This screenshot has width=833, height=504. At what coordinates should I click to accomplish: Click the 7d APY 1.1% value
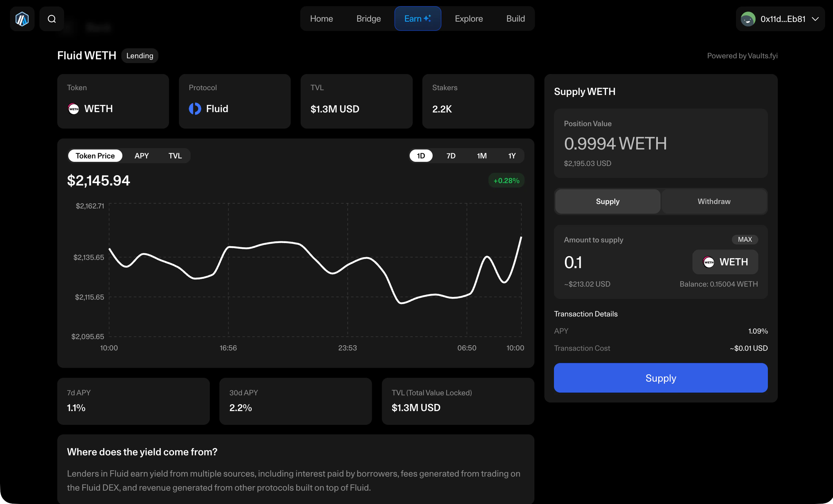click(76, 408)
